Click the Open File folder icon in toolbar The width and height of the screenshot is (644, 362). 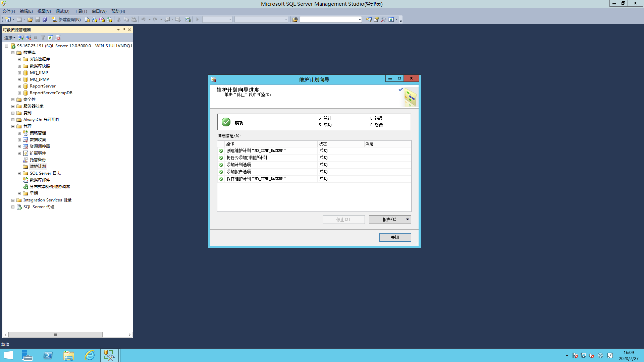tap(30, 19)
